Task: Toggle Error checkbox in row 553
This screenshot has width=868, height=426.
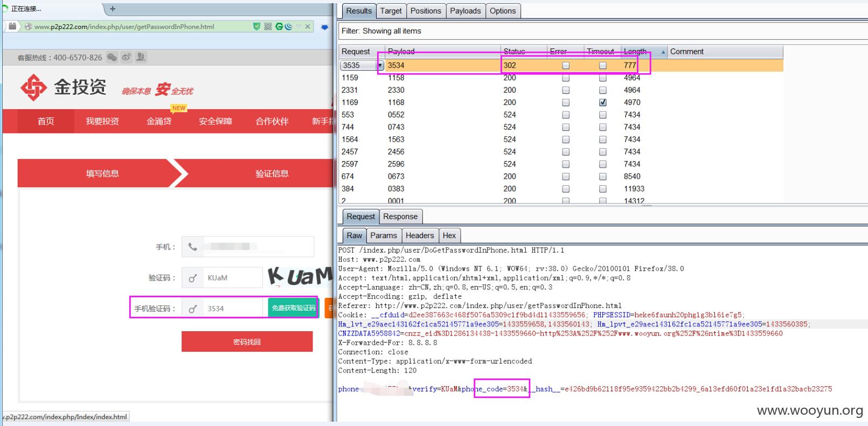Action: pos(566,115)
